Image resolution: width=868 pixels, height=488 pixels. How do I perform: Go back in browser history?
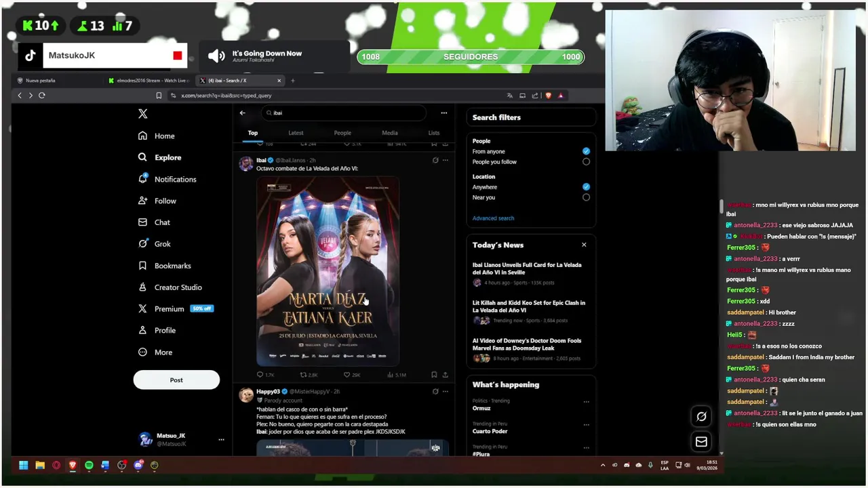tap(20, 96)
